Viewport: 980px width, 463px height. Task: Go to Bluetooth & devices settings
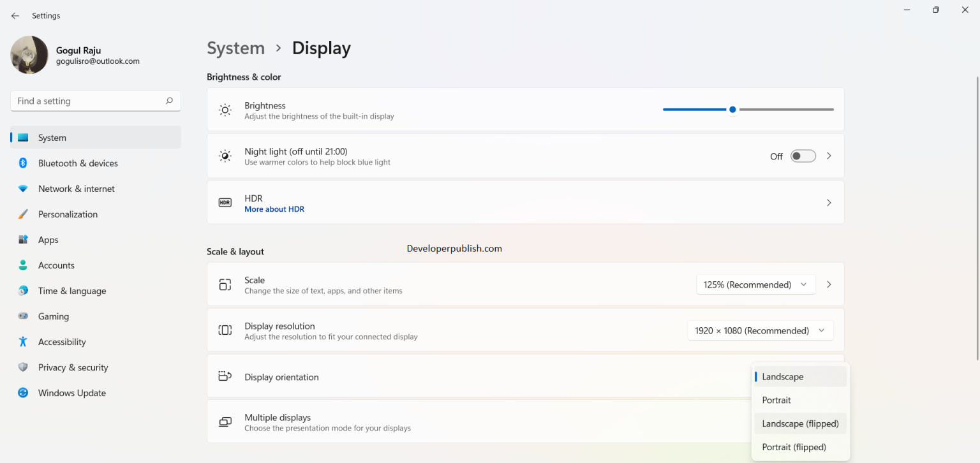tap(77, 163)
